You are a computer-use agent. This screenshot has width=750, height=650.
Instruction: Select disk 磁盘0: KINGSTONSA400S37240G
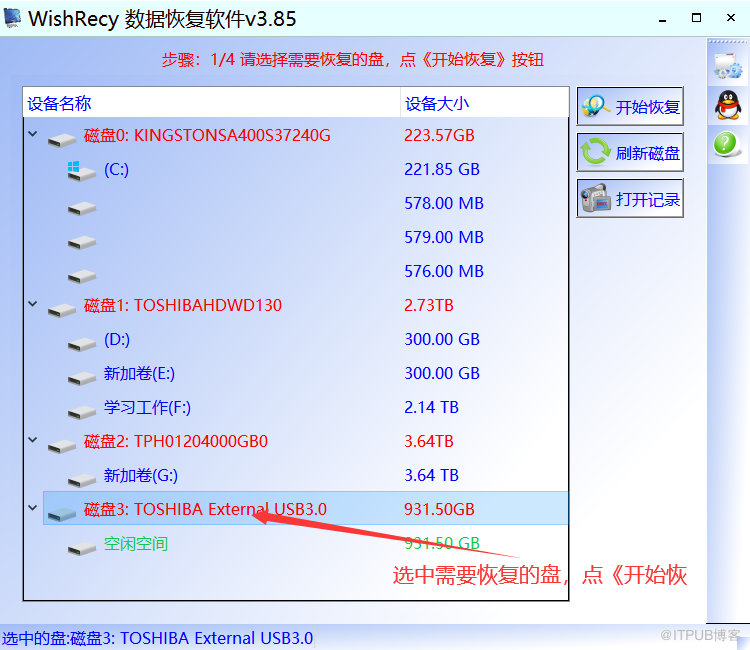click(x=207, y=135)
